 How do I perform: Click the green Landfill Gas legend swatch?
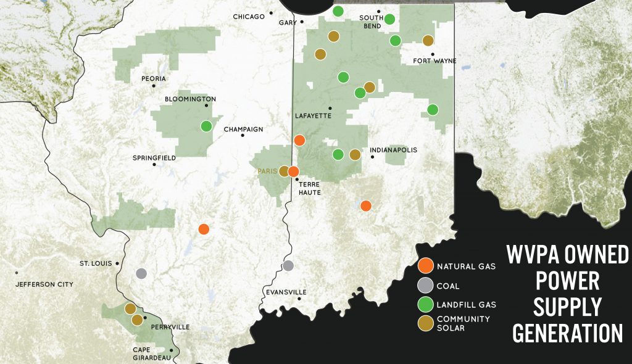[425, 304]
